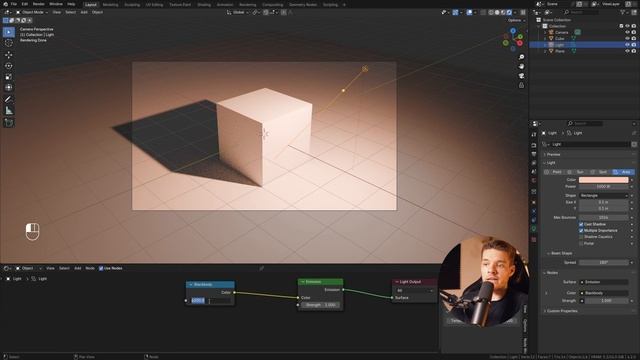Select the Move tool in viewport toolbar
Screen dimensions: 640x360
point(9,55)
